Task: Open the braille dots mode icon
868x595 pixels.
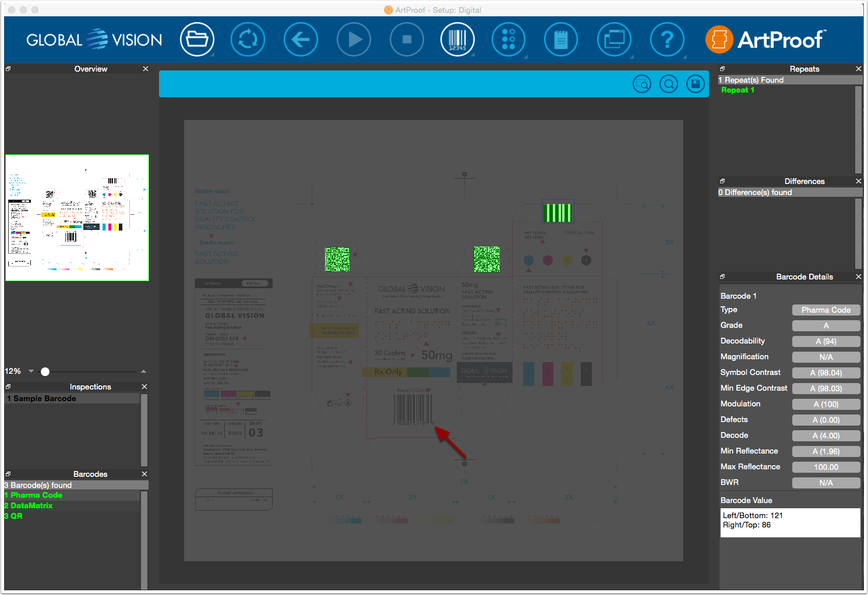Action: coord(509,40)
